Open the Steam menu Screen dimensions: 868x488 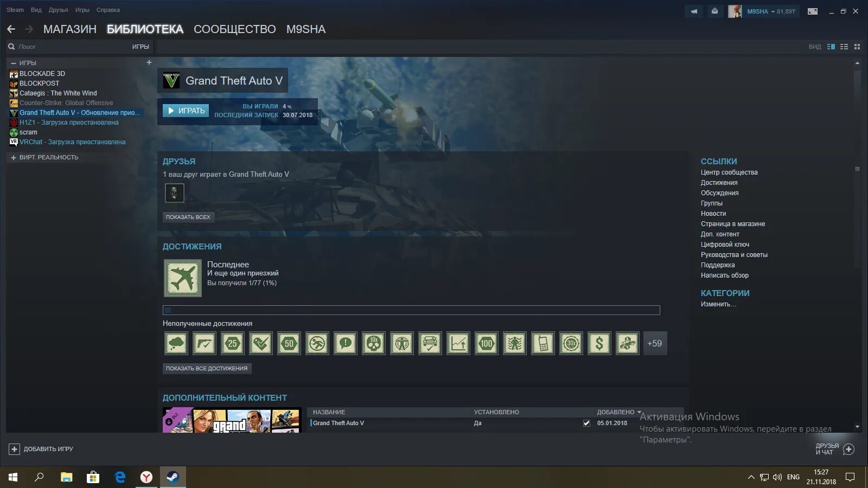click(15, 10)
